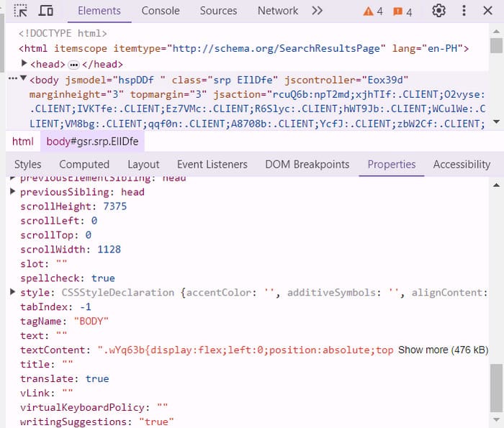Click the topmargin="3" attribute
Viewport: 504px width, 428px height.
pos(168,95)
